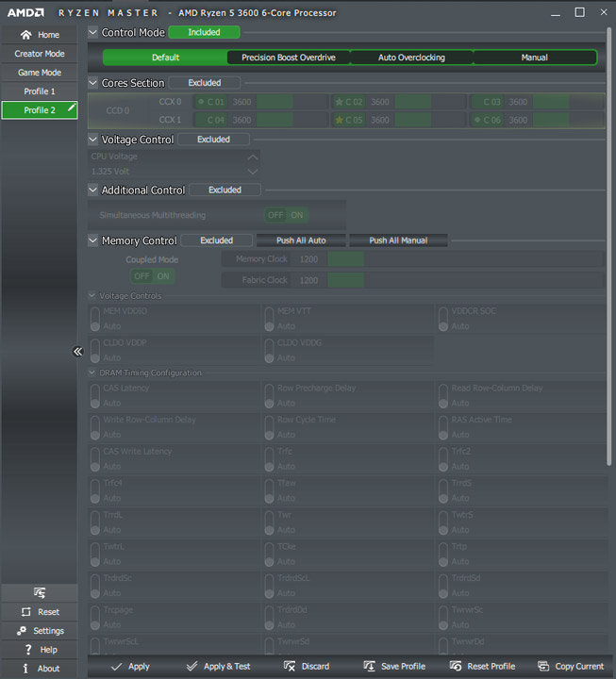The height and width of the screenshot is (679, 616).
Task: Select the Precision Boost Overdrive mode
Action: click(x=289, y=58)
